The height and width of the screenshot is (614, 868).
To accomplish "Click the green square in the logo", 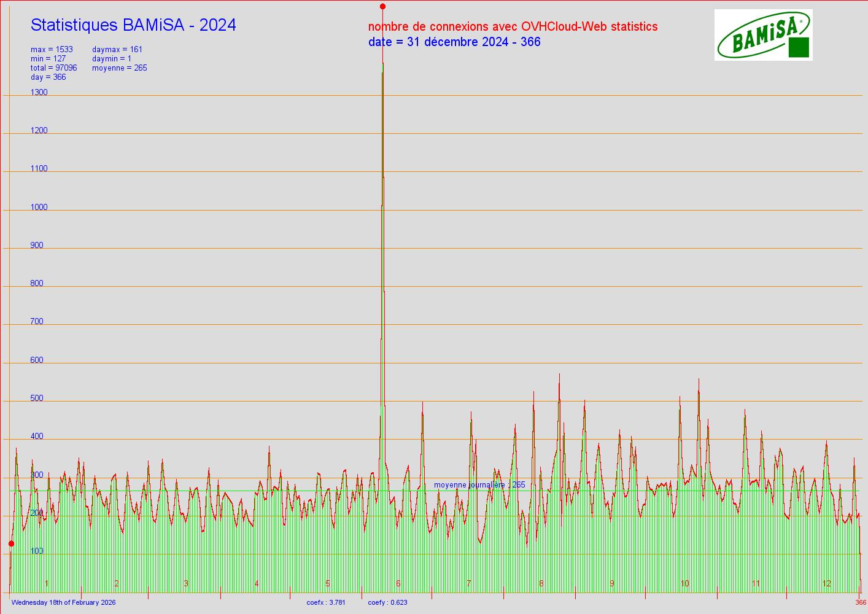I will (799, 47).
